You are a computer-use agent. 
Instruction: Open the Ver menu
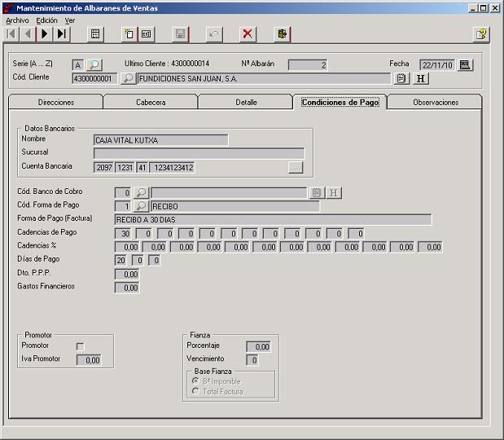(x=70, y=20)
